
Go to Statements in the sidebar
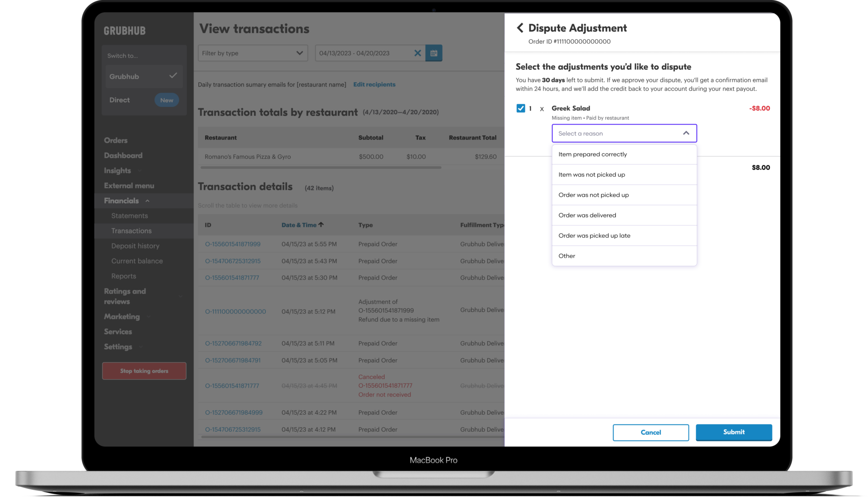point(130,216)
